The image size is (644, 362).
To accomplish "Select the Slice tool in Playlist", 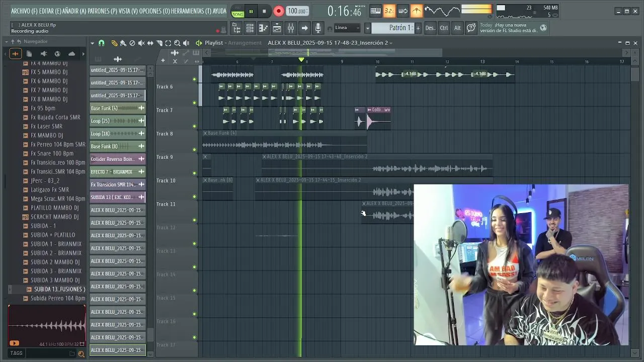I will tap(159, 43).
